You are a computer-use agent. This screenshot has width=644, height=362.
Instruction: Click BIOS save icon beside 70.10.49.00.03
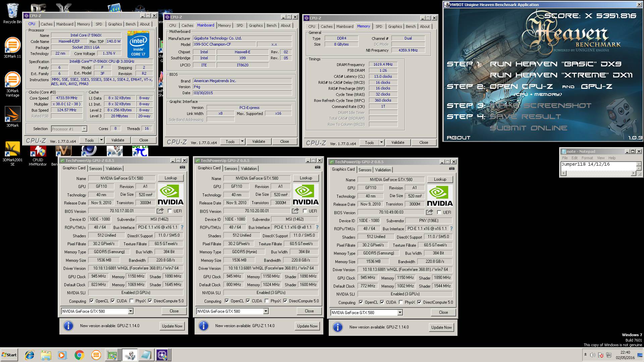429,212
